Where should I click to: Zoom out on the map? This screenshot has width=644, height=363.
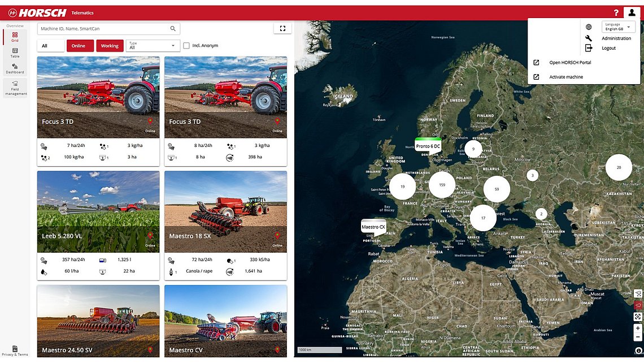638,337
